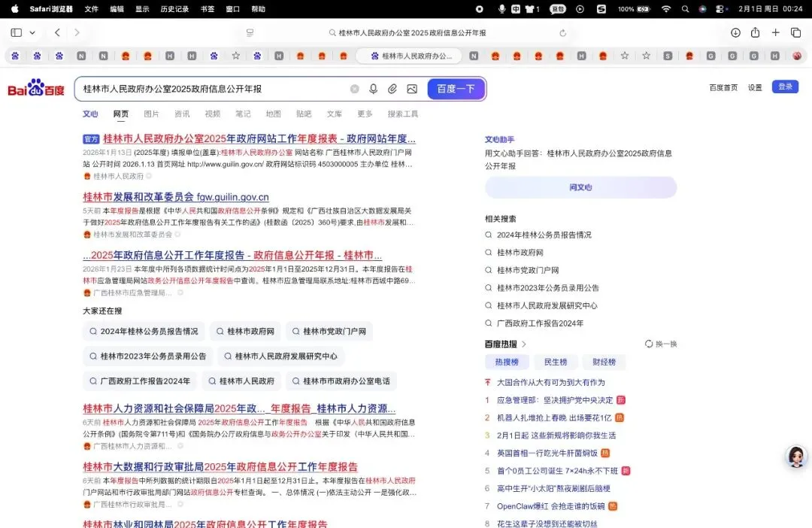Click inside Baidu search input field
Image resolution: width=812 pixels, height=528 pixels.
(x=212, y=89)
